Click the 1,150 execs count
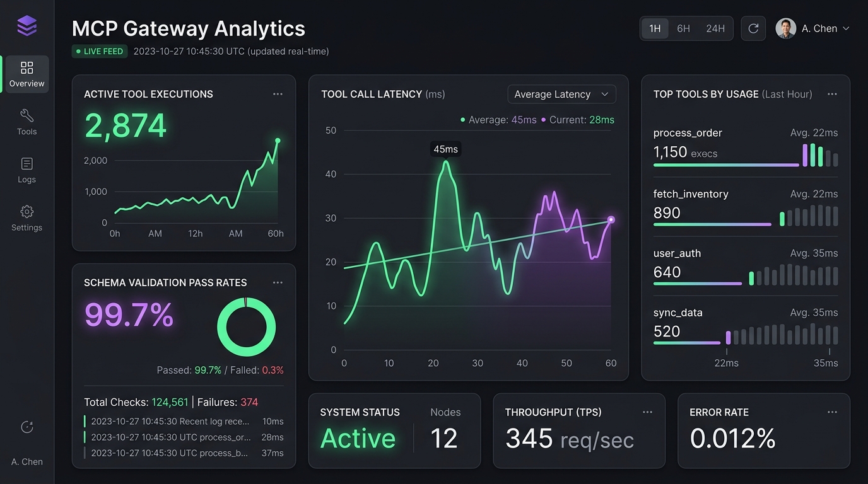Viewport: 868px width, 484px height. click(x=685, y=153)
